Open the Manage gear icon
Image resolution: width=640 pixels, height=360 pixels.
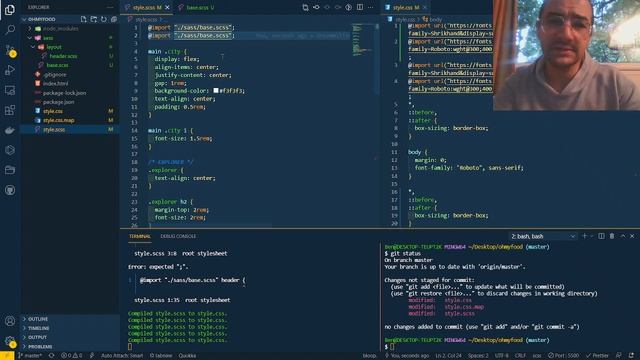(x=10, y=341)
